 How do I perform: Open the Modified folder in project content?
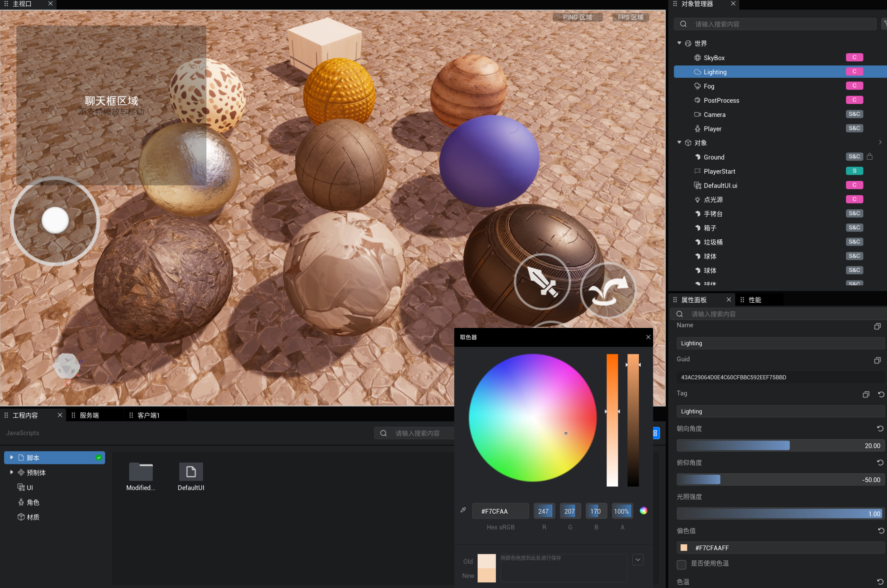(141, 477)
